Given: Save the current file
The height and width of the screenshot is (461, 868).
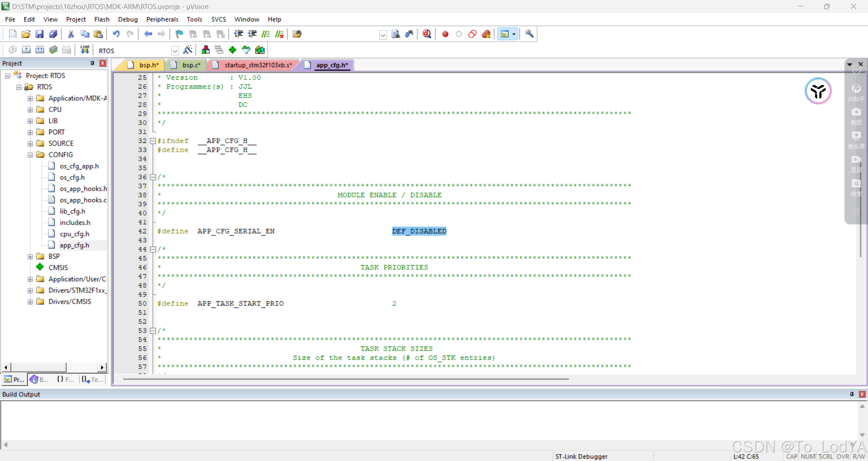Looking at the screenshot, I should pyautogui.click(x=40, y=34).
